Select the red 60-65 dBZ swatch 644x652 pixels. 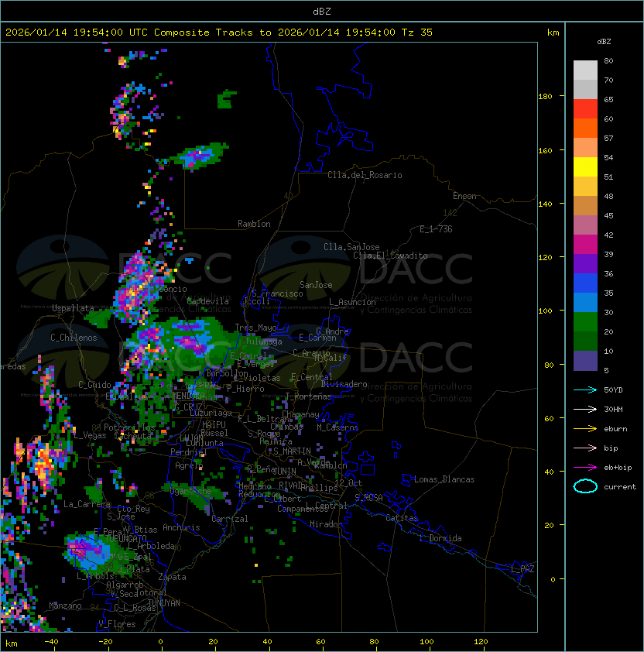tap(585, 109)
